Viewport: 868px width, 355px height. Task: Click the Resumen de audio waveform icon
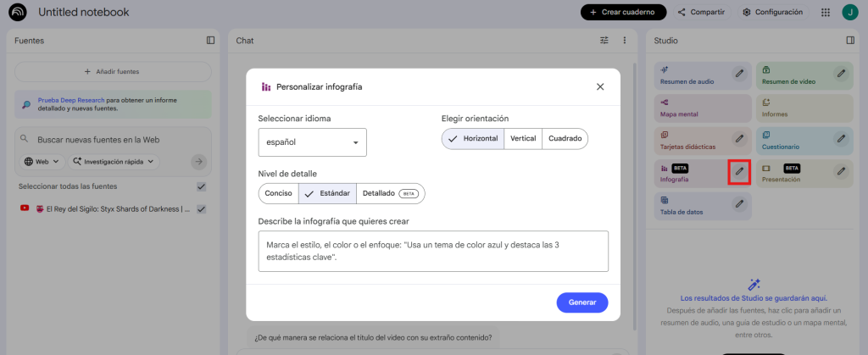(665, 69)
